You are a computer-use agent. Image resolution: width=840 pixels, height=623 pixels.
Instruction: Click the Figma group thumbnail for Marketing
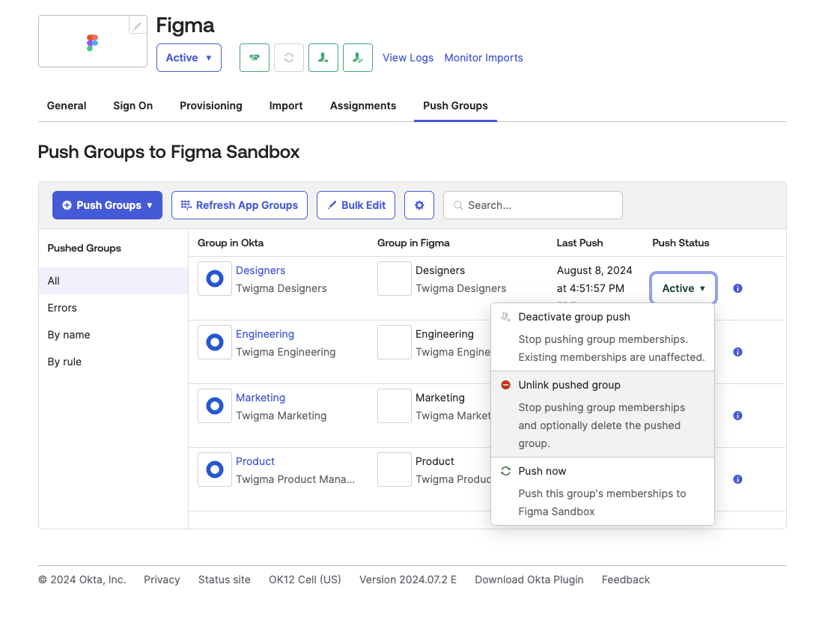tap(395, 406)
